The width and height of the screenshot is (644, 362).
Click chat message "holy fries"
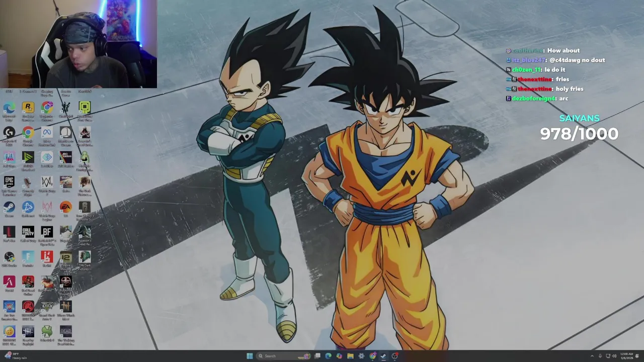570,89
